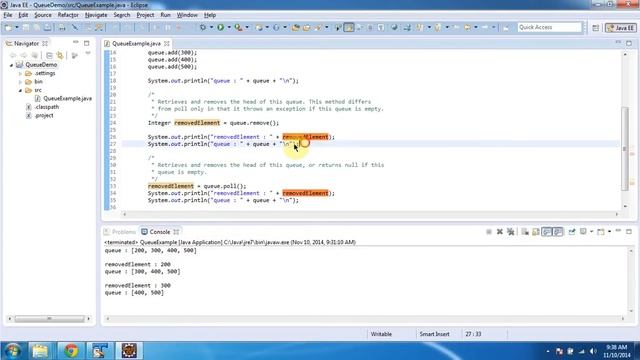The width and height of the screenshot is (640, 360).
Task: Maximize the Console view
Action: 629,231
